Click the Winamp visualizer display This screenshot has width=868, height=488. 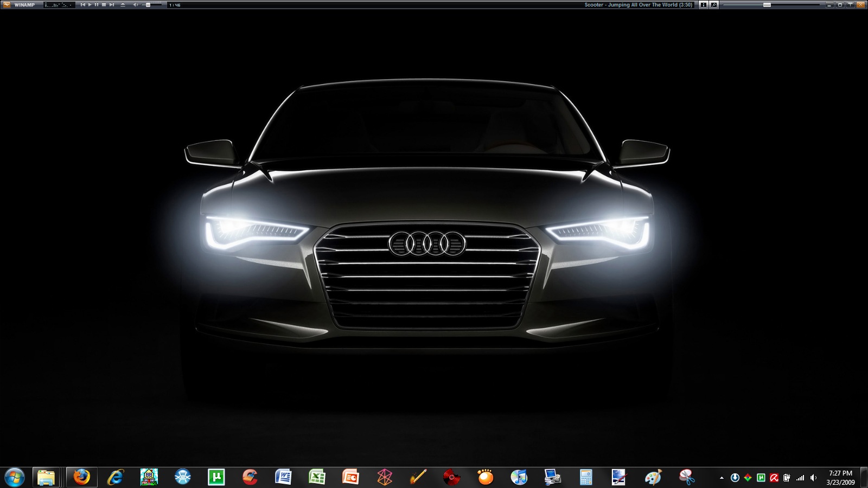tap(59, 4)
